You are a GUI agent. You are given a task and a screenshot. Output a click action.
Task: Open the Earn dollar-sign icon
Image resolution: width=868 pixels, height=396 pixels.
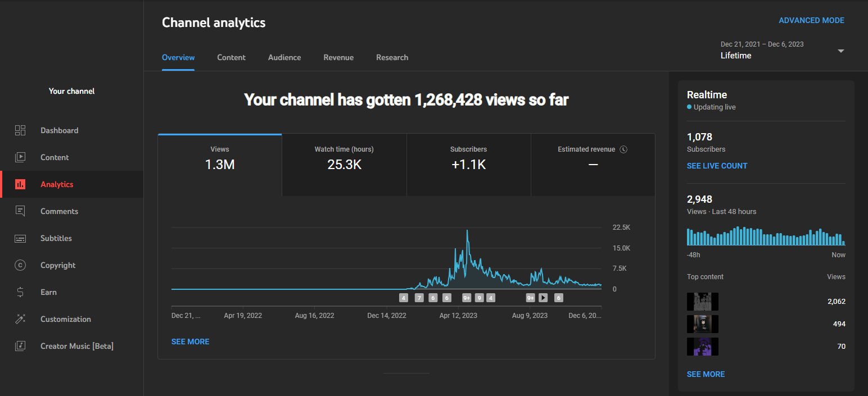(20, 292)
